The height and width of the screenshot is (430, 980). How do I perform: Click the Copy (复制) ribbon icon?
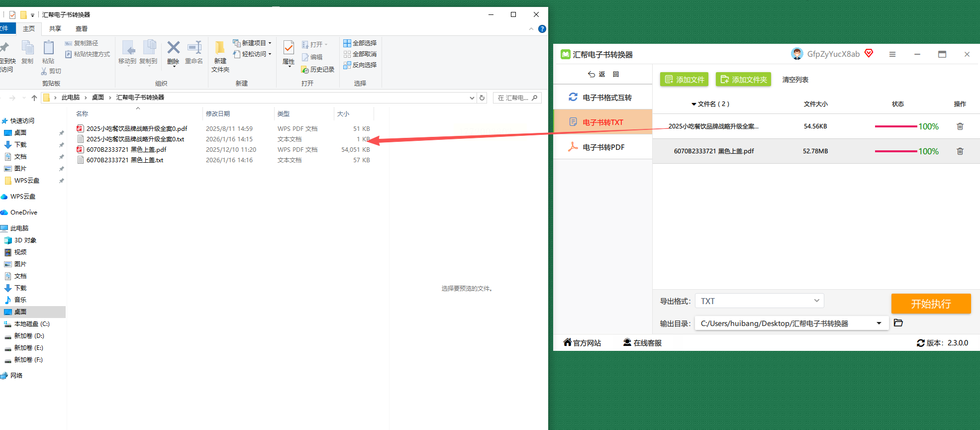(x=27, y=53)
